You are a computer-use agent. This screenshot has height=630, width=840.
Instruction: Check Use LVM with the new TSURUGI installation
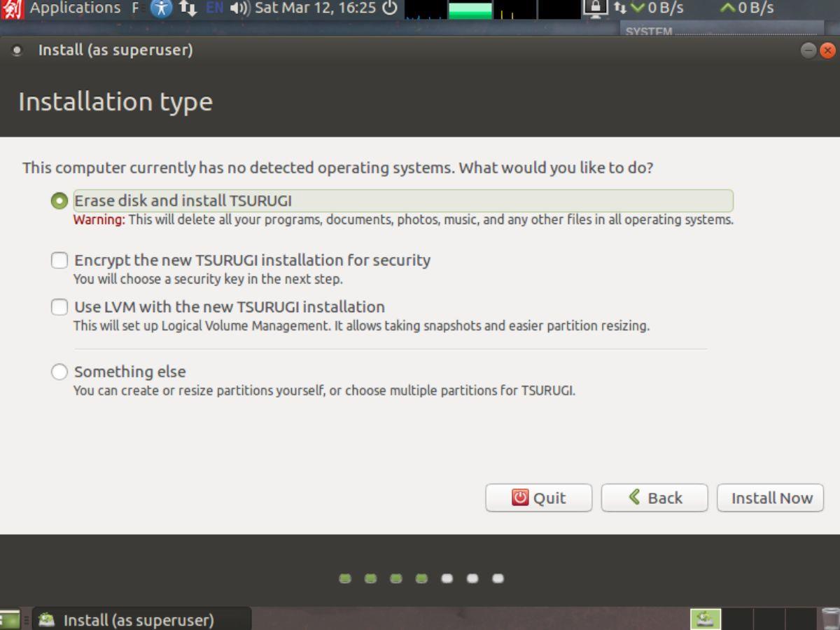[x=59, y=307]
